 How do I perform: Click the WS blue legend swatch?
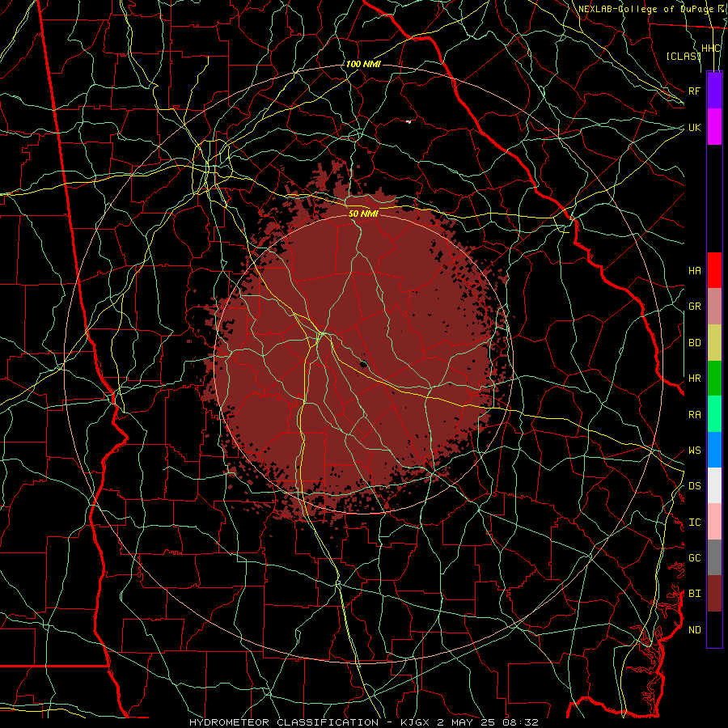tap(714, 450)
